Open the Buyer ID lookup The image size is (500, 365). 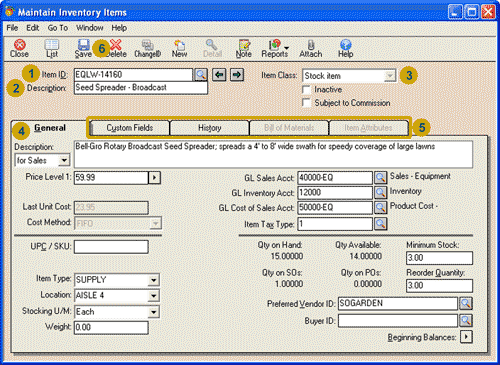(466, 320)
